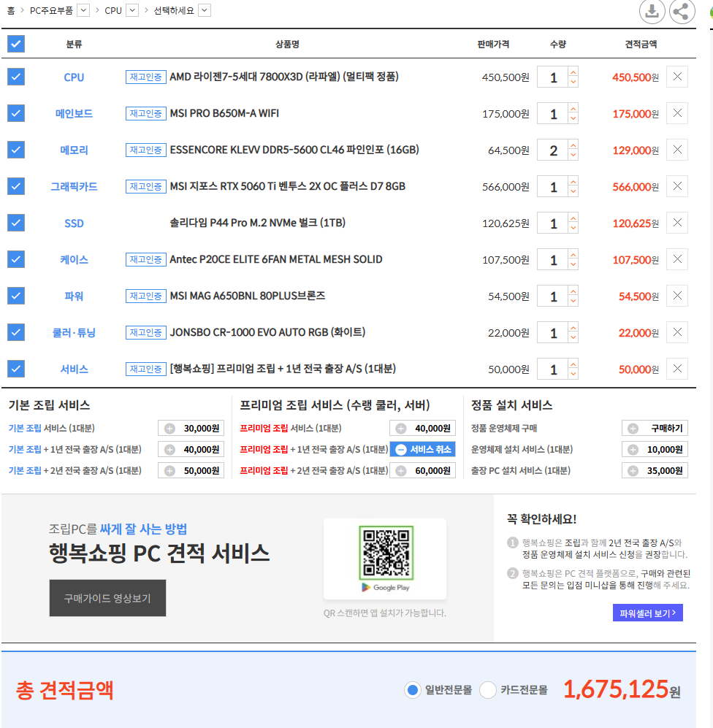Image resolution: width=713 pixels, height=728 pixels.
Task: Click the 재고인증 badge on 파워 row
Action: point(146,296)
